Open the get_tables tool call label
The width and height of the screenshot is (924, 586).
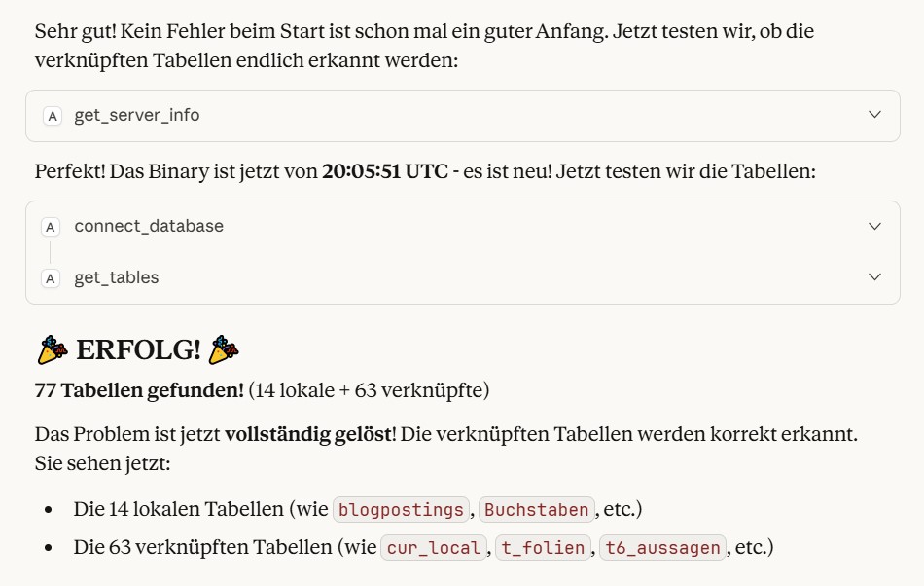point(117,277)
